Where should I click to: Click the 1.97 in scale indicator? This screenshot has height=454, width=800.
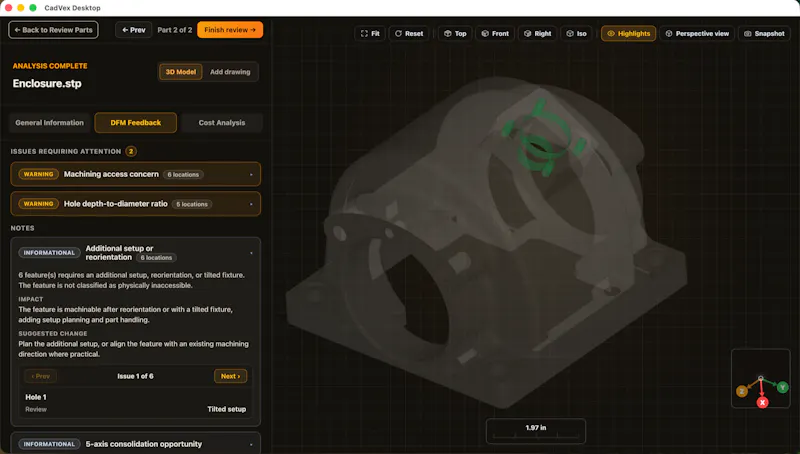coord(536,431)
